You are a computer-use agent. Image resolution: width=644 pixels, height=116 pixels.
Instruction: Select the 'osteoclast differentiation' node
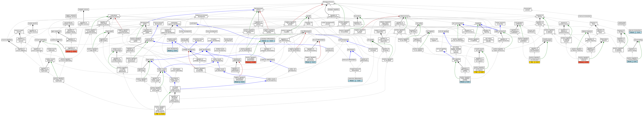click(x=355, y=80)
